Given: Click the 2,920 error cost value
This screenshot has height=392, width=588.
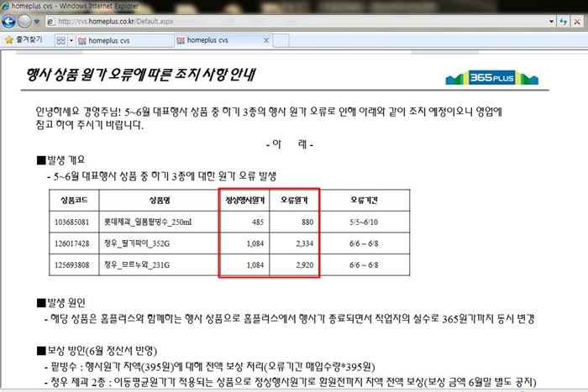Looking at the screenshot, I should point(304,265).
